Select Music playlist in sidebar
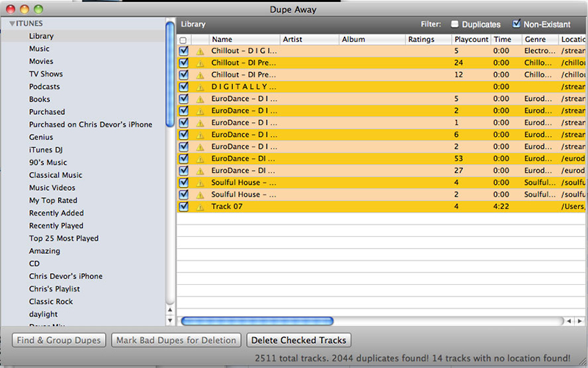The width and height of the screenshot is (588, 368). click(40, 49)
